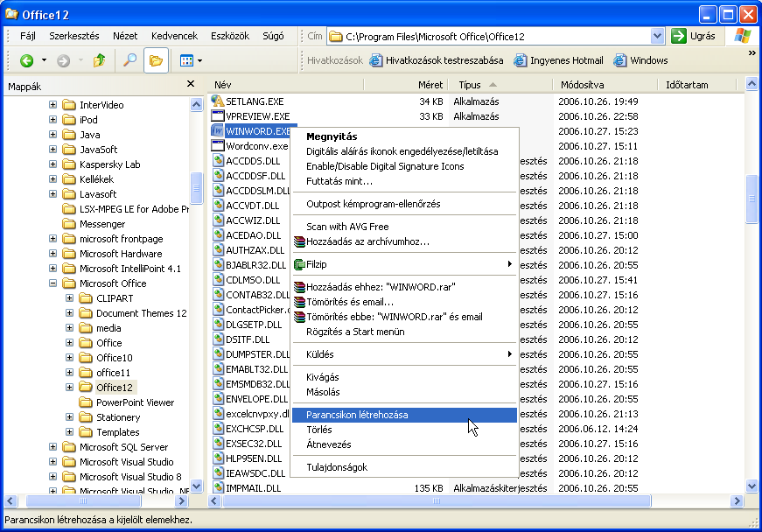
Task: Go up one folder level
Action: pos(99,60)
